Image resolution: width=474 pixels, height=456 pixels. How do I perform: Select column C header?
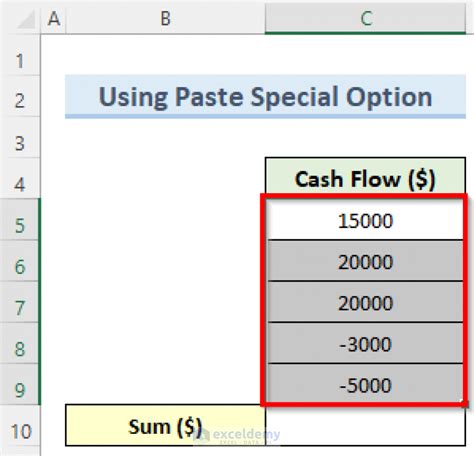coord(366,18)
